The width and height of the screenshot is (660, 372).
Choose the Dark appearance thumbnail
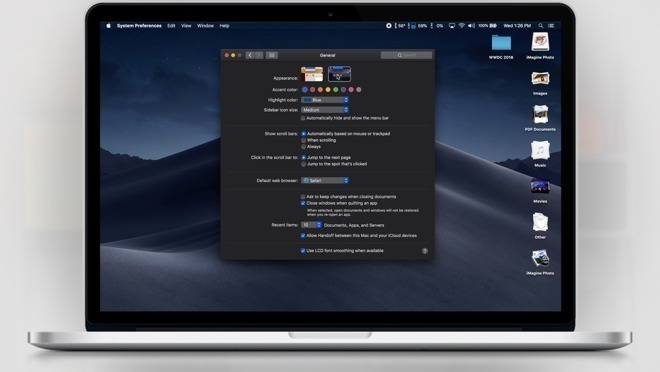click(x=339, y=74)
